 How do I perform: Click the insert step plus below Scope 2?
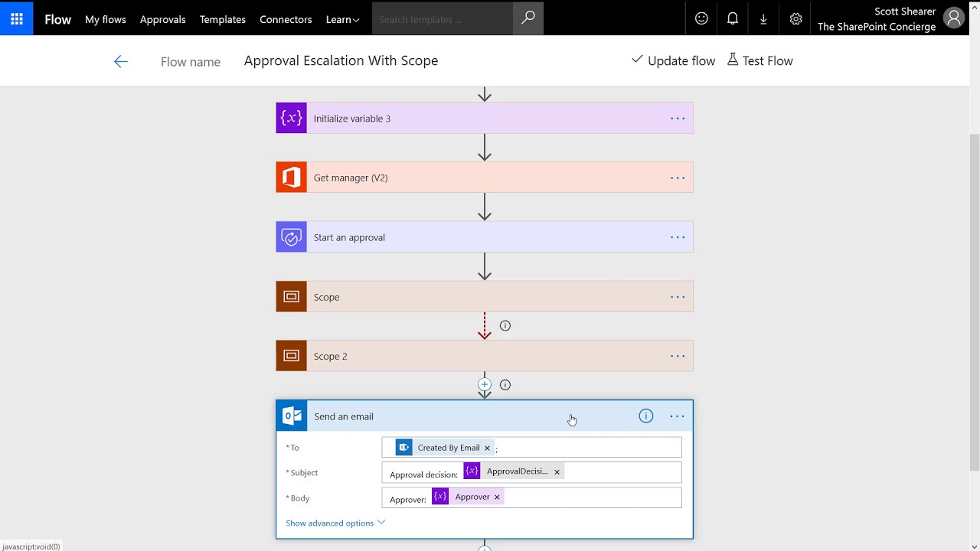pyautogui.click(x=484, y=385)
